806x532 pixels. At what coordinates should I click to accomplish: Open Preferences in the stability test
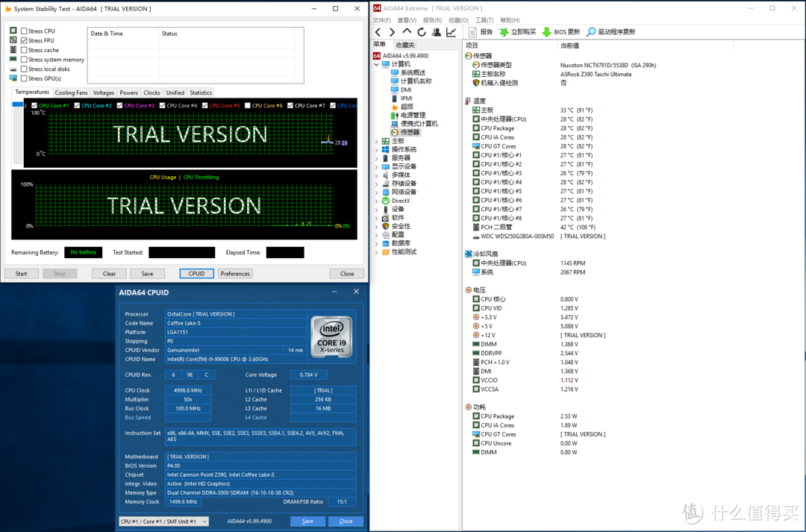(235, 273)
